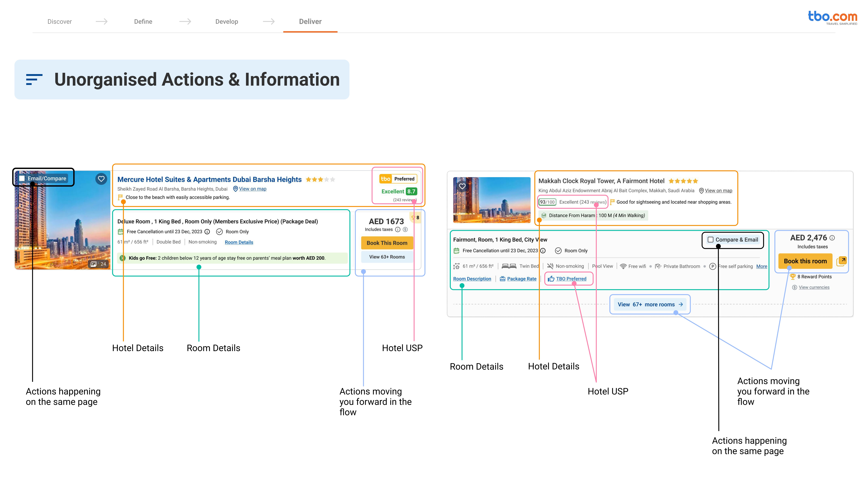The width and height of the screenshot is (868, 488).
Task: Click info icon after Free Cancellation in Deluxe Room
Action: click(x=207, y=232)
